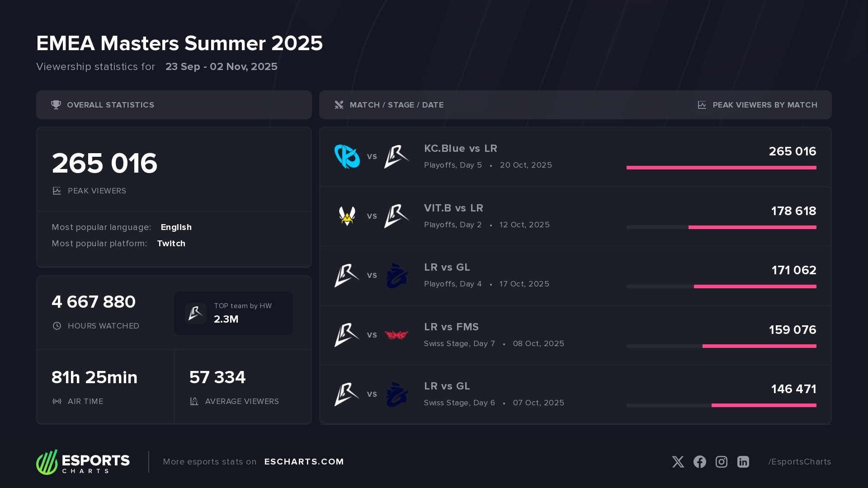Select the Team Vitality bee logo
The image size is (868, 488).
tap(347, 216)
